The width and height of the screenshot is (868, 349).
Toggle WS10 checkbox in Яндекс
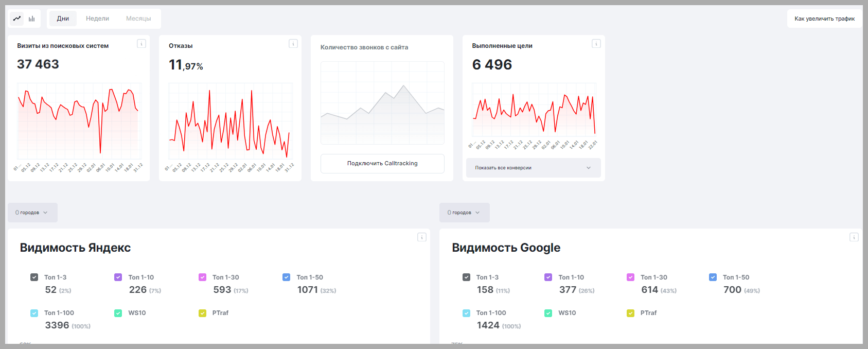[x=118, y=313]
